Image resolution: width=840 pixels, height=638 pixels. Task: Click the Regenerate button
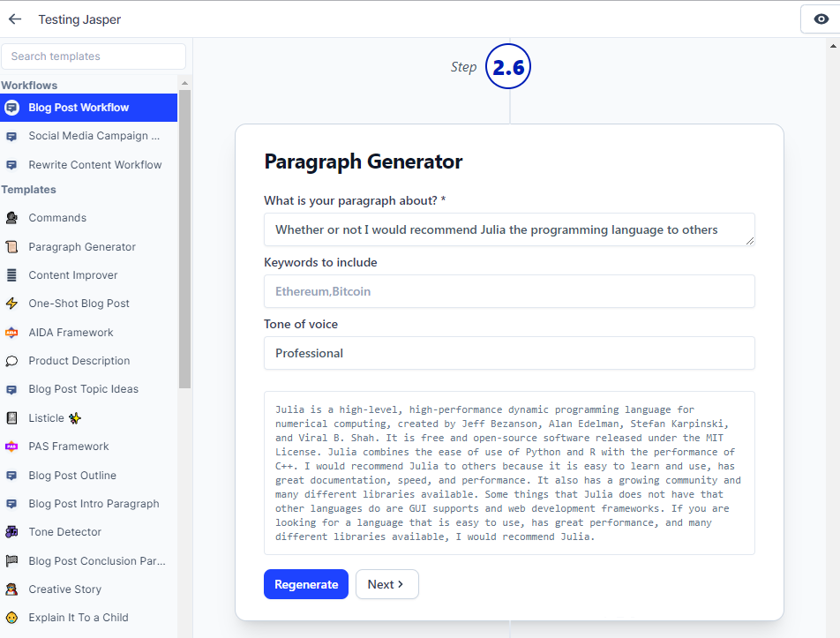[x=306, y=584]
